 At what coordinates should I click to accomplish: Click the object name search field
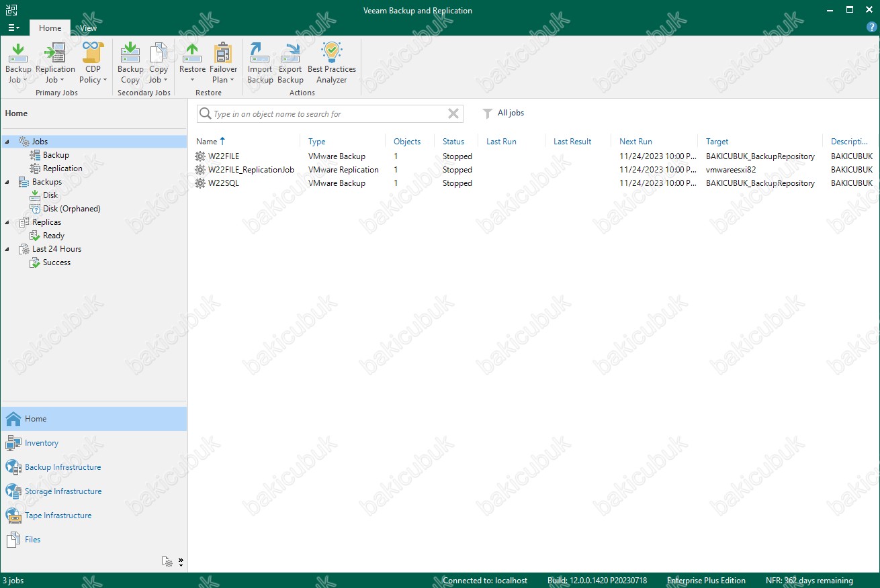point(329,114)
